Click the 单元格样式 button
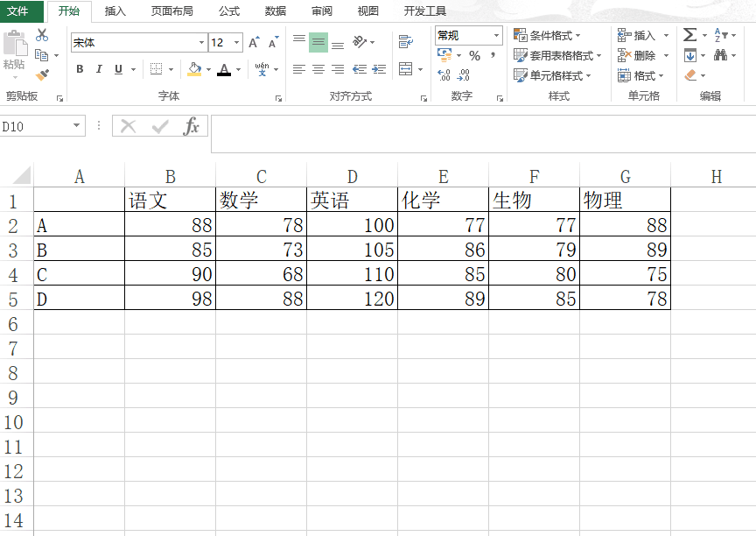This screenshot has height=536, width=756. point(552,75)
